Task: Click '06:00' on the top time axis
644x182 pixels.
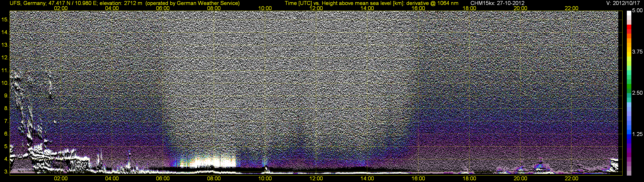Action: pos(163,8)
